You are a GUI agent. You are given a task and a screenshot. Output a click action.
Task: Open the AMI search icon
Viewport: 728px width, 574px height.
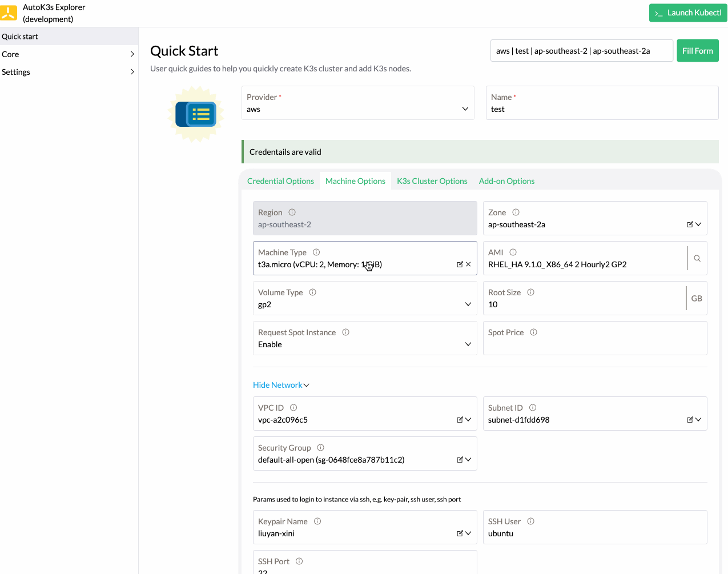697,258
